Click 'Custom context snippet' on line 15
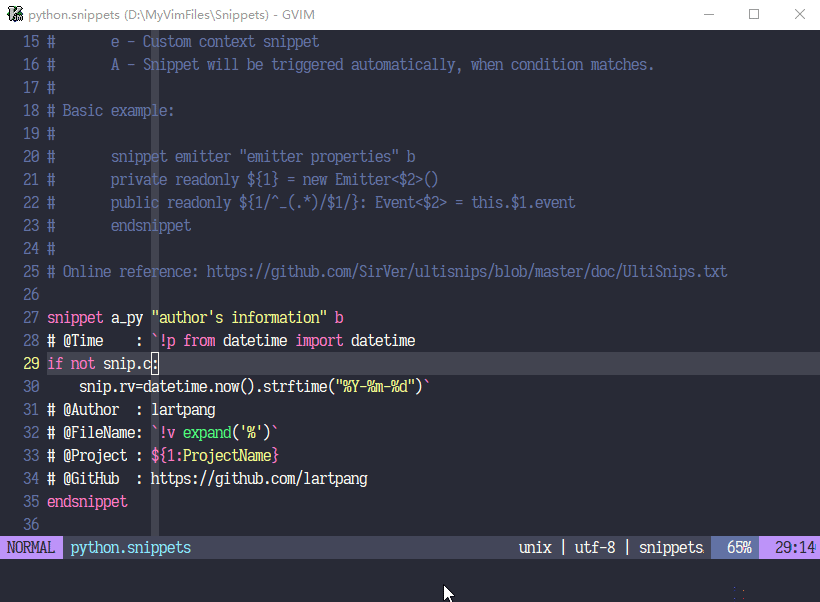Image resolution: width=820 pixels, height=602 pixels. pyautogui.click(x=231, y=41)
